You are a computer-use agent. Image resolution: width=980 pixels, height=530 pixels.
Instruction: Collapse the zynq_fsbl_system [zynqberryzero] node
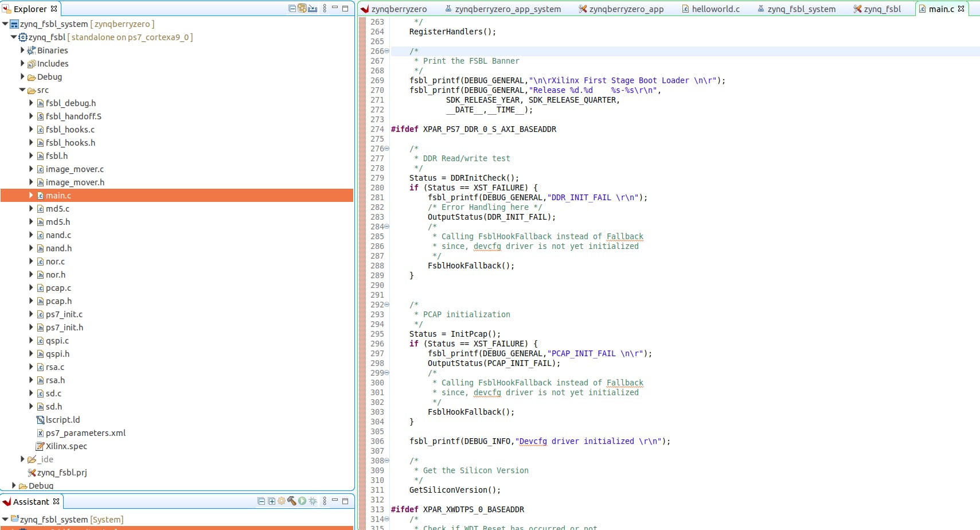pyautogui.click(x=5, y=24)
